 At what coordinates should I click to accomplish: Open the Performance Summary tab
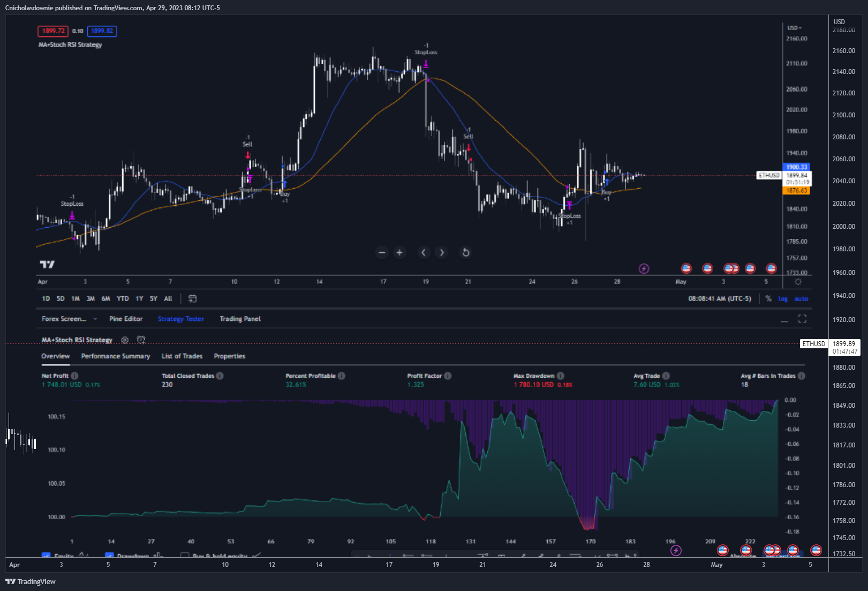tap(116, 356)
